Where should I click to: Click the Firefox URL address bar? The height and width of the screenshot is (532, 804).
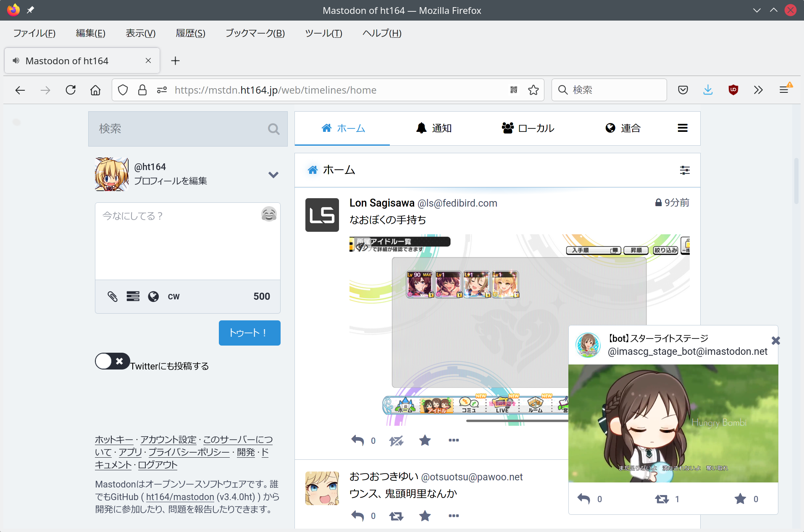tap(328, 90)
